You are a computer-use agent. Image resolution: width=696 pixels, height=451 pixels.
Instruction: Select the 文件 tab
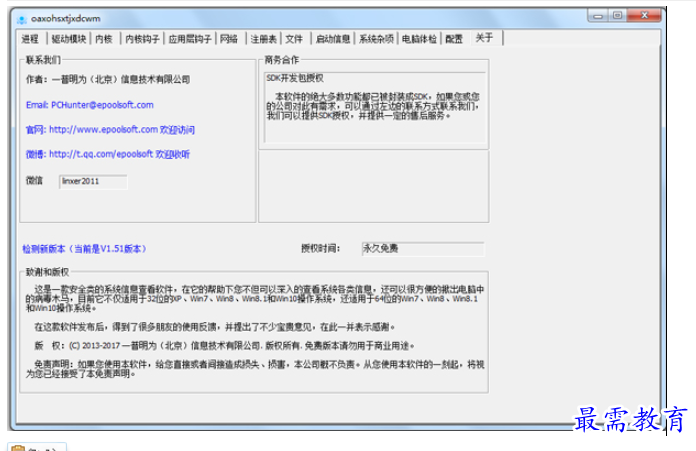pos(294,39)
